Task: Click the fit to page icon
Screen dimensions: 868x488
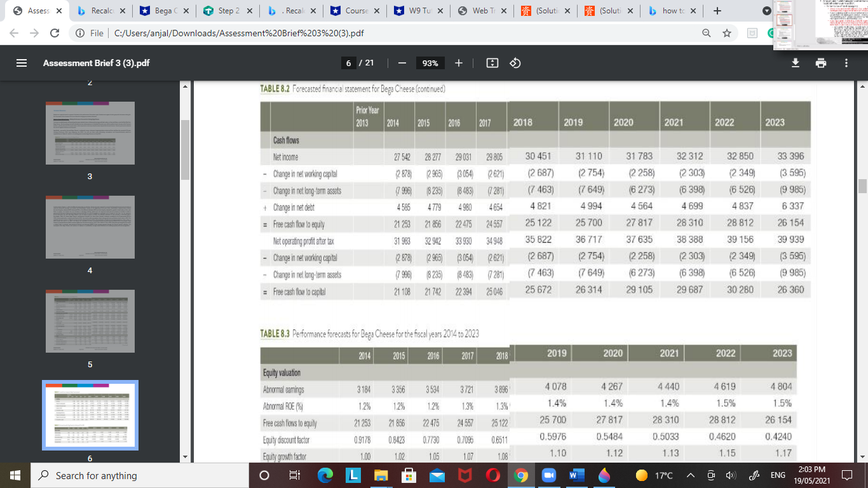Action: tap(492, 63)
